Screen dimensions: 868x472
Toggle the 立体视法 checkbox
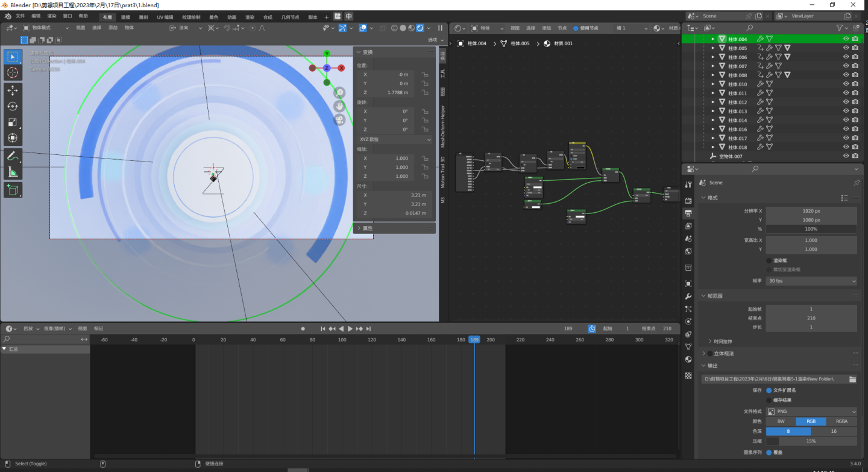710,353
